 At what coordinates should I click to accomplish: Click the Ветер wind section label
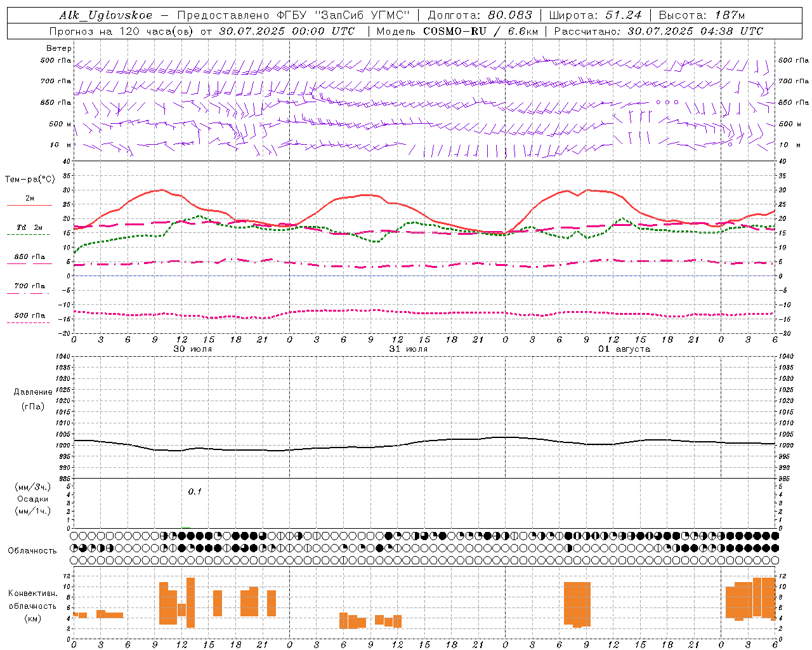58,48
